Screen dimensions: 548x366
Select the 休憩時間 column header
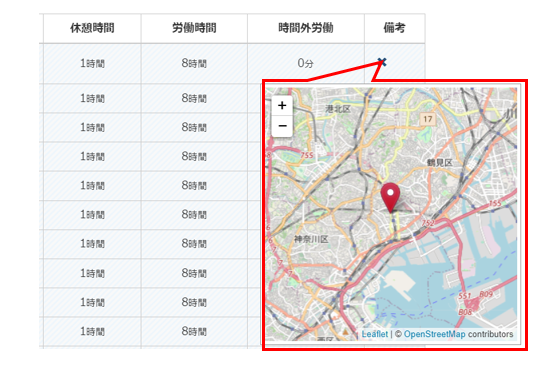tap(92, 28)
